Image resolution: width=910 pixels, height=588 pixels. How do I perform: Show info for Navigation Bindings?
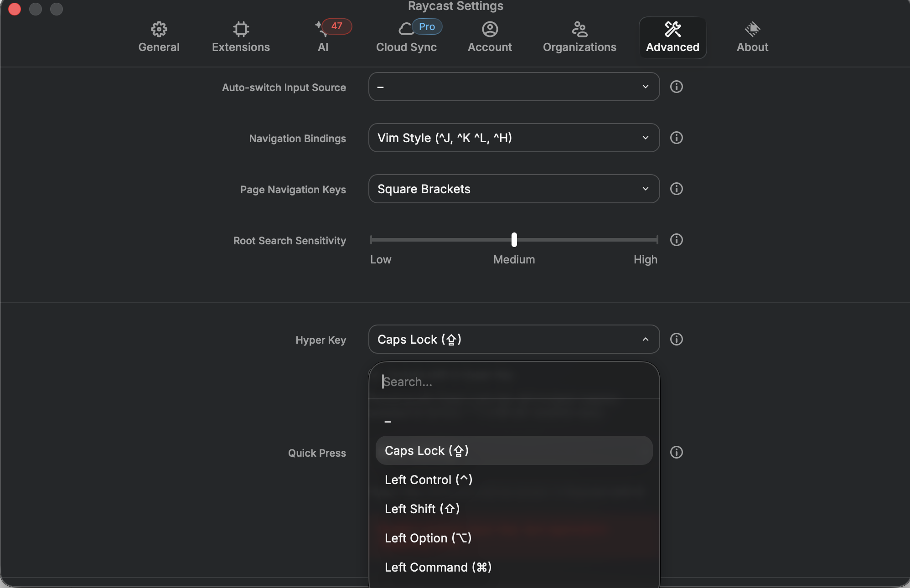point(676,138)
